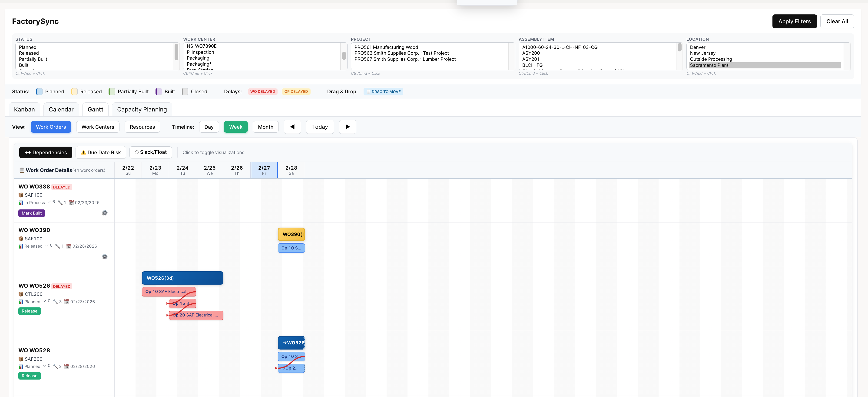Toggle the Due Date Risk visualization
This screenshot has height=397, width=868.
101,152
